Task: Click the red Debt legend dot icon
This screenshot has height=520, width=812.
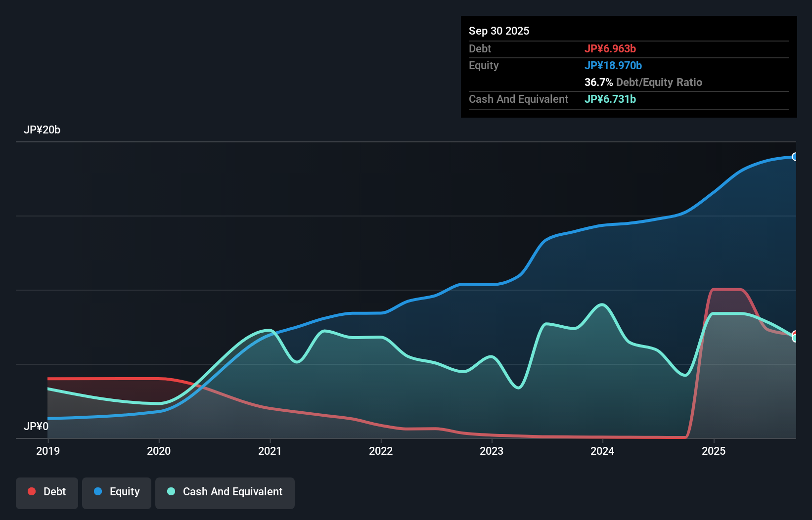Action: (31, 491)
